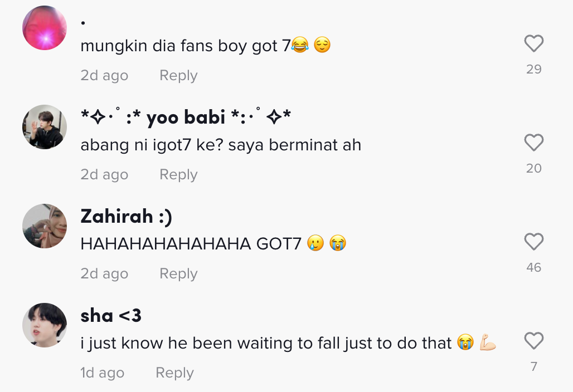
Task: Open yoo babi's profile picture
Action: pyautogui.click(x=45, y=127)
